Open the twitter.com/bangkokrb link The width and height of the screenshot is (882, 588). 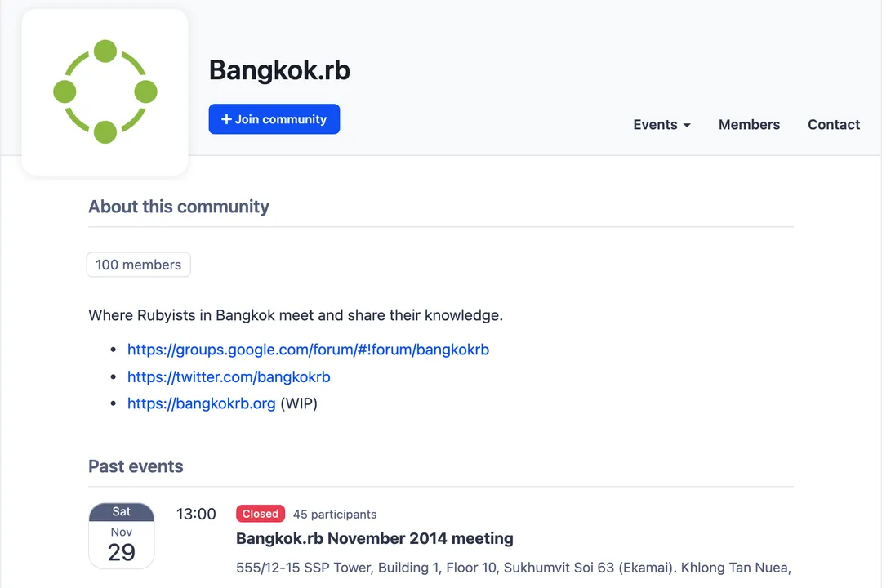pyautogui.click(x=229, y=377)
